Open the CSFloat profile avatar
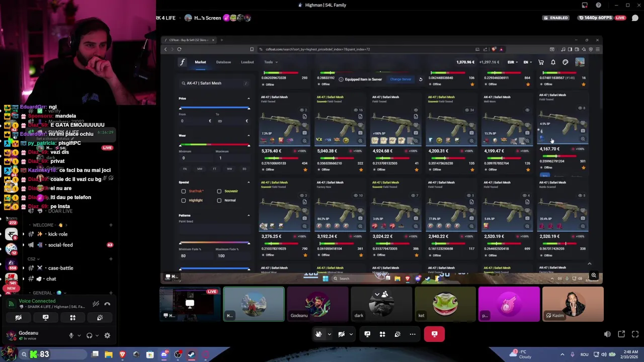Screen dimensions: 644x362 click(x=580, y=62)
